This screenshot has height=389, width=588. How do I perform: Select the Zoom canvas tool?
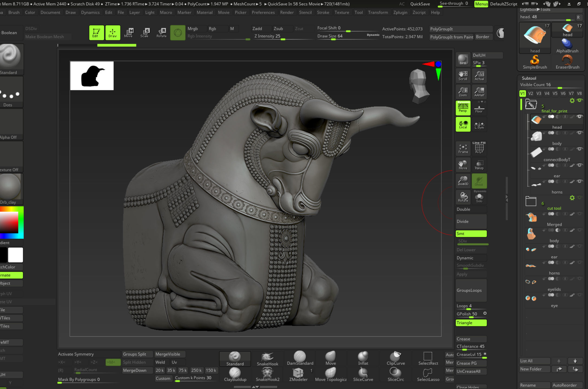coord(463,92)
